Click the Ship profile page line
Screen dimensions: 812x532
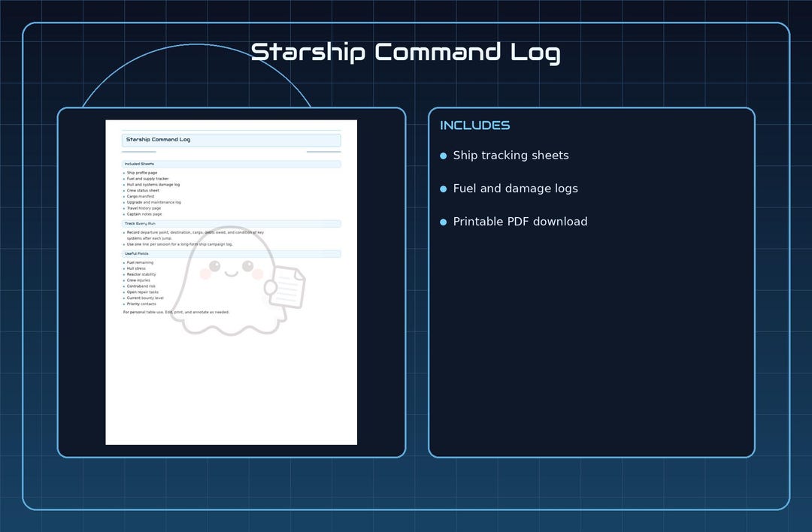coord(142,173)
